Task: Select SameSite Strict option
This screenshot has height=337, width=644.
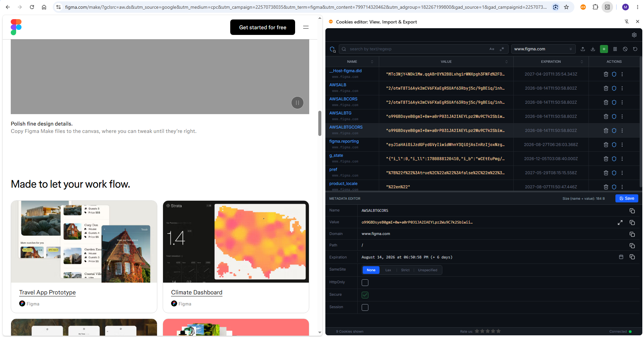Action: (x=405, y=270)
